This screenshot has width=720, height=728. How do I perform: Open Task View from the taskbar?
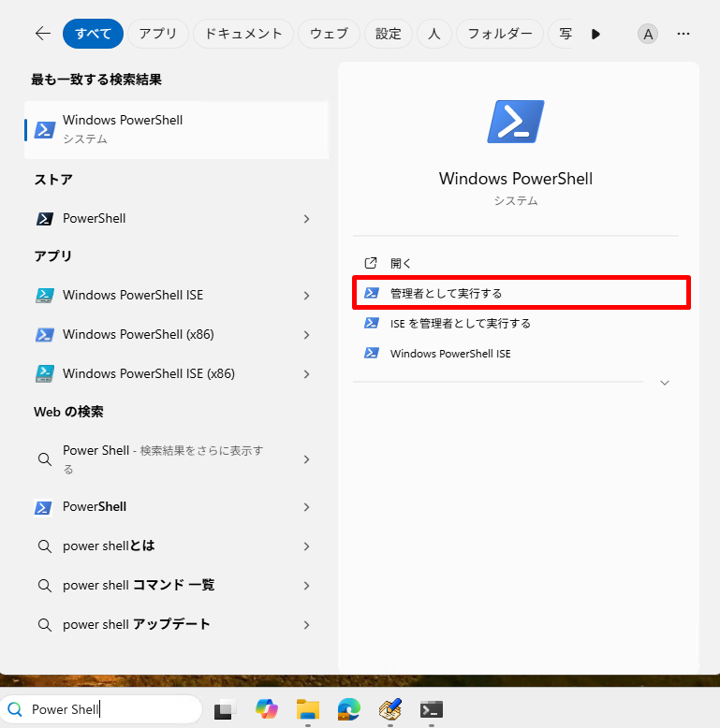(x=225, y=709)
